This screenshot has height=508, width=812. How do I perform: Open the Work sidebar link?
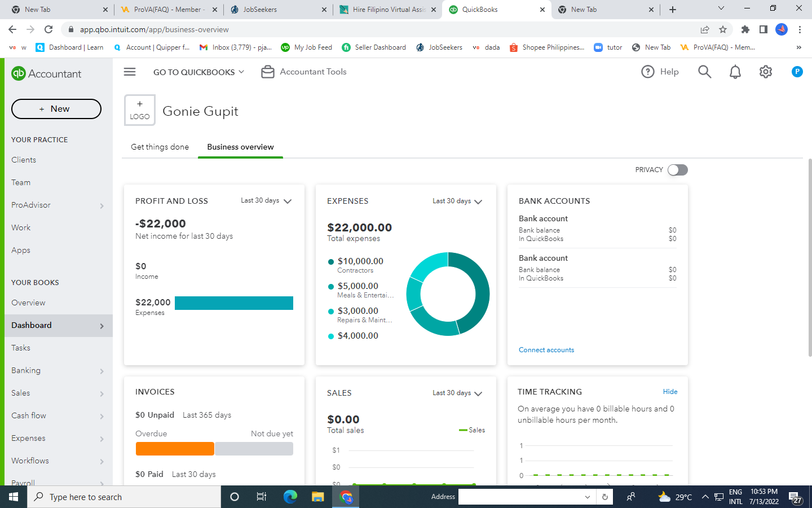point(21,227)
